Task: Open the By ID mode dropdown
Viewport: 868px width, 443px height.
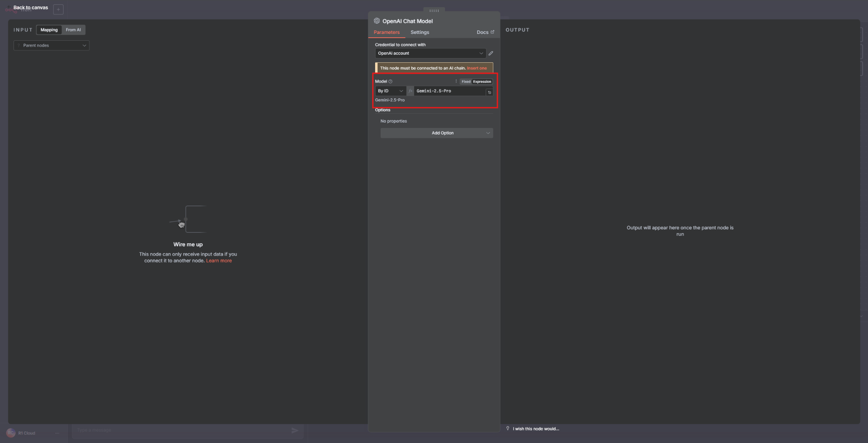Action: 390,91
